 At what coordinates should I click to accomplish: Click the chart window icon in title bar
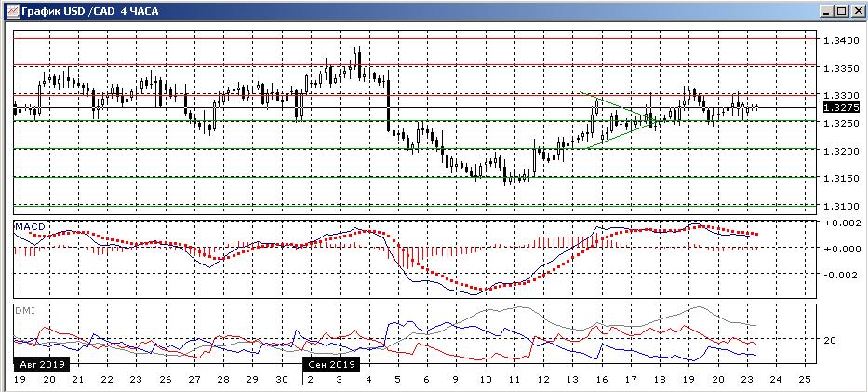tap(10, 11)
